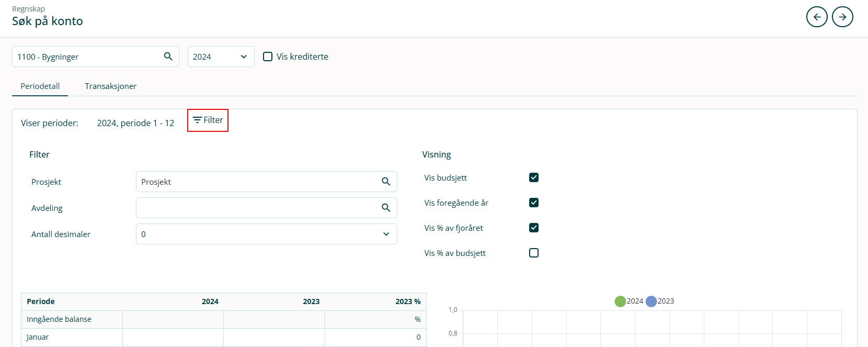The height and width of the screenshot is (347, 868).
Task: Uncheck Vis % av fjoråret
Action: point(533,228)
